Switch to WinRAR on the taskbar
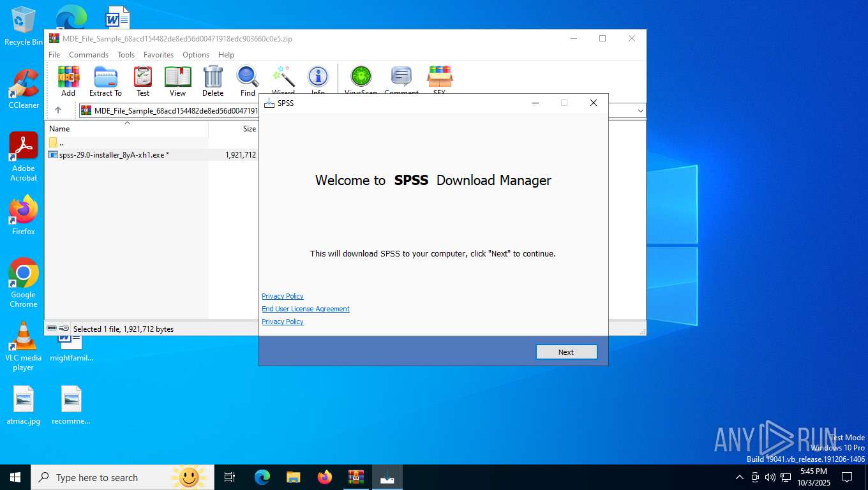Screen dimensions: 868x490 coord(356,477)
